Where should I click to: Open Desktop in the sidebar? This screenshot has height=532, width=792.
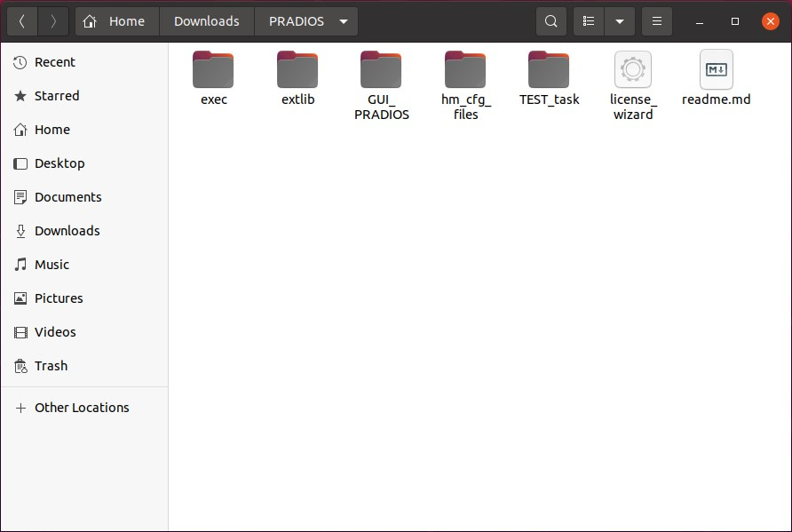click(x=84, y=163)
